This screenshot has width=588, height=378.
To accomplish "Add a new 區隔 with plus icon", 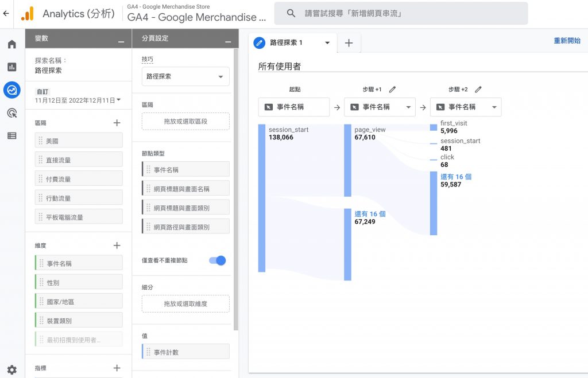I will [117, 123].
